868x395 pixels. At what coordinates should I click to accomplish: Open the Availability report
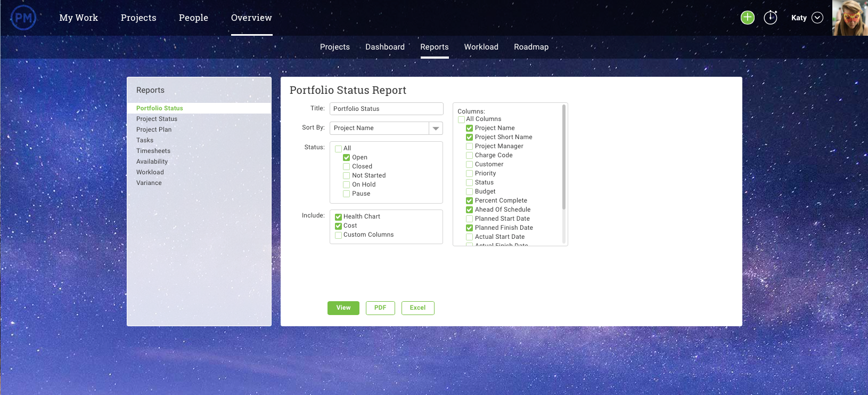[152, 162]
